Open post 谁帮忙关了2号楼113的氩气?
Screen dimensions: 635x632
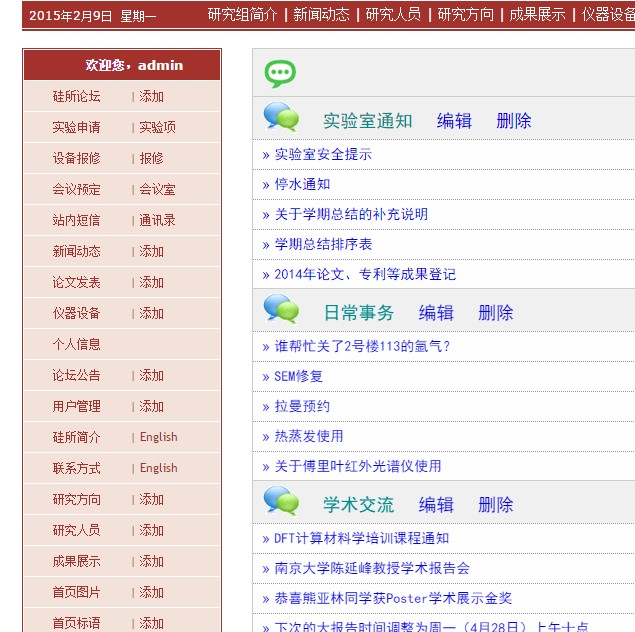point(362,346)
